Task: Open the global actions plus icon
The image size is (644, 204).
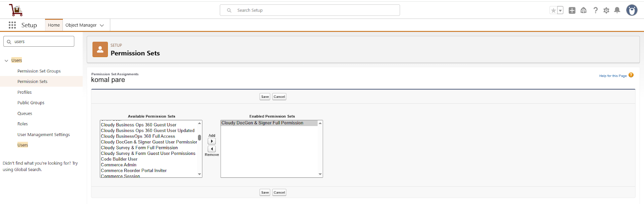Action: pyautogui.click(x=572, y=10)
